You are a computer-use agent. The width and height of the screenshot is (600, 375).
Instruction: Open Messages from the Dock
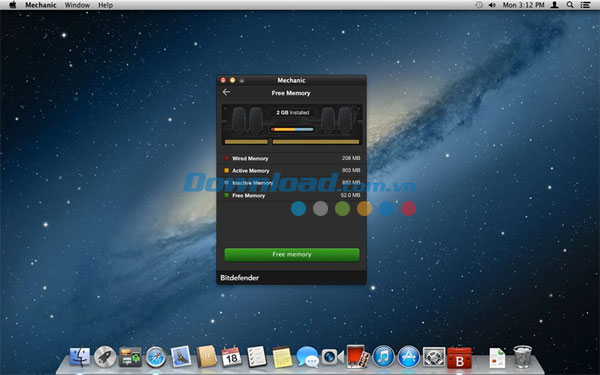pos(307,357)
